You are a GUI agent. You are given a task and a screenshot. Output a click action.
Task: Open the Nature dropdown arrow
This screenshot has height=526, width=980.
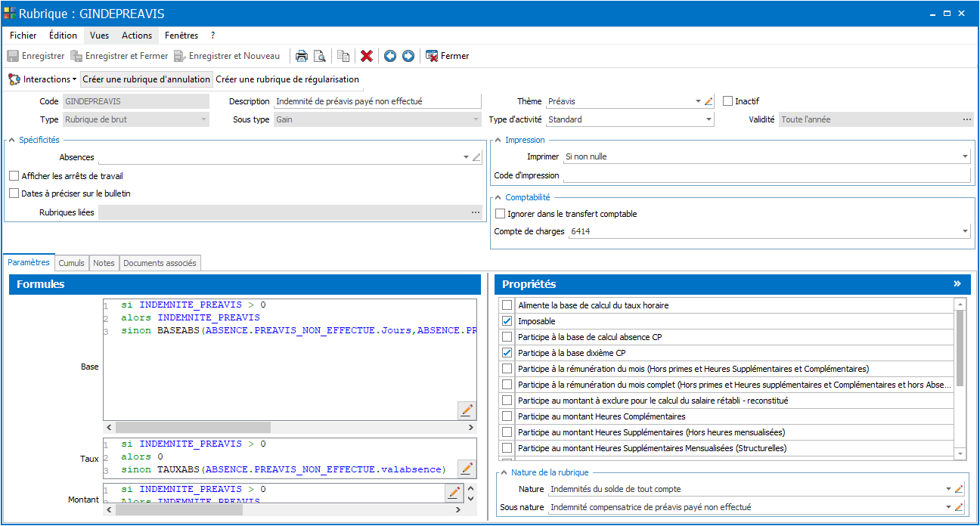(948, 490)
